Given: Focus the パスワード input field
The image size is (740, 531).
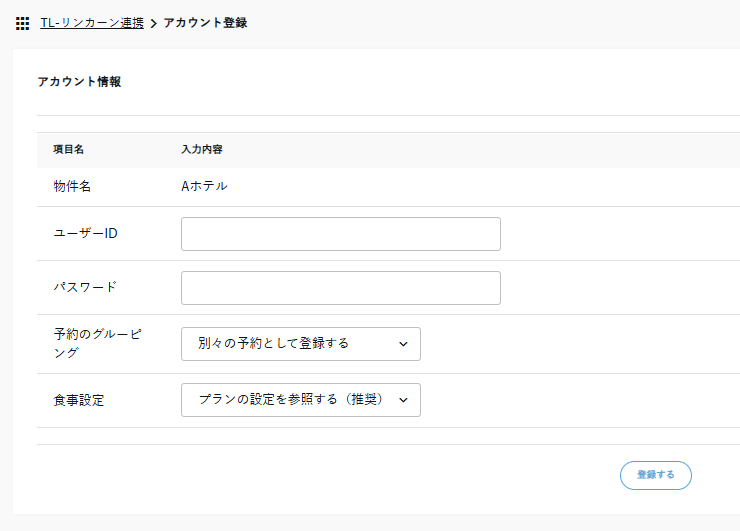Looking at the screenshot, I should [340, 288].
